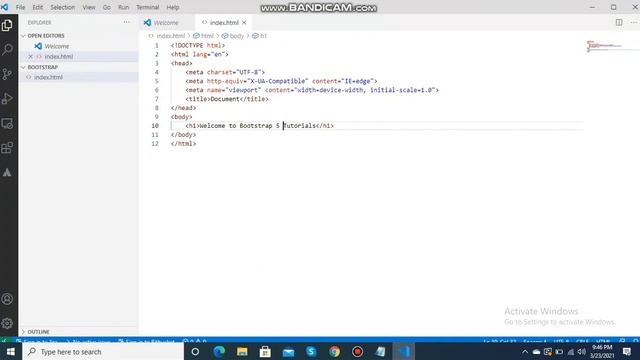Open Mail app from taskbar
Screen dimensions: 640x360
[288, 351]
